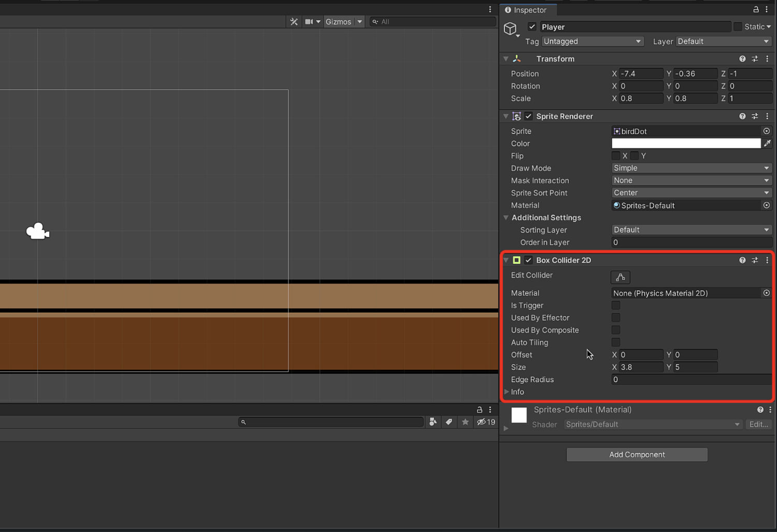The height and width of the screenshot is (532, 777).
Task: Open Sprite Renderer help icon
Action: tap(742, 117)
